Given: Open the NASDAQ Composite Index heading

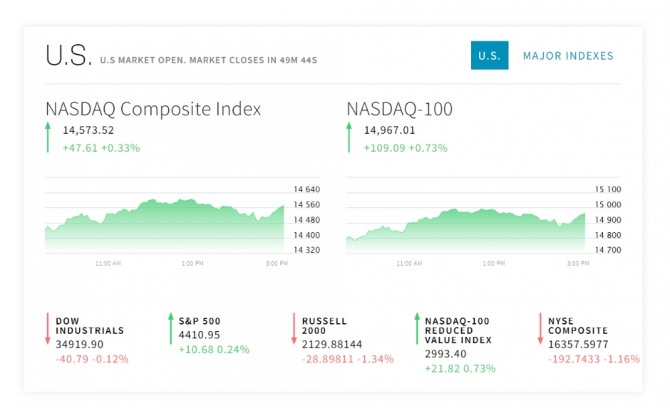Looking at the screenshot, I should (x=153, y=109).
